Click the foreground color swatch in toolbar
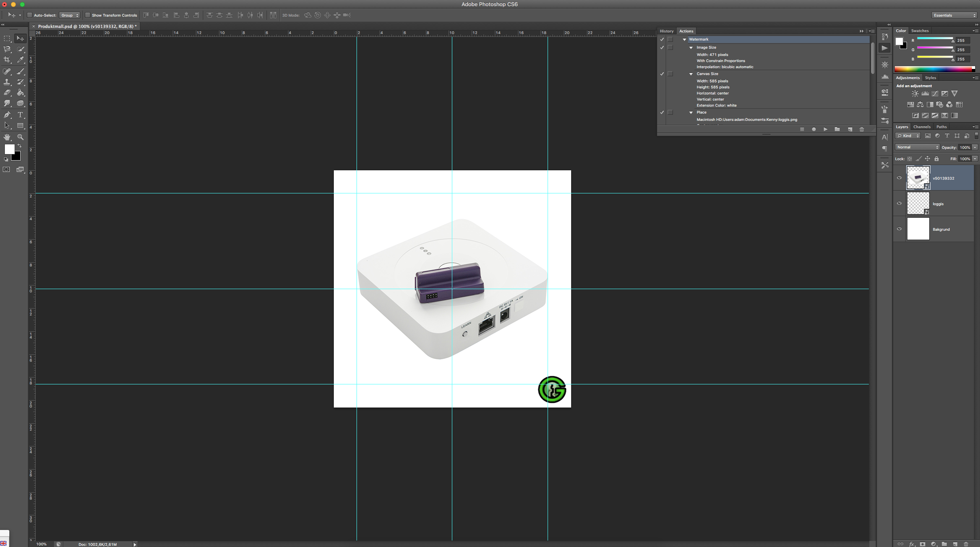 [9, 149]
